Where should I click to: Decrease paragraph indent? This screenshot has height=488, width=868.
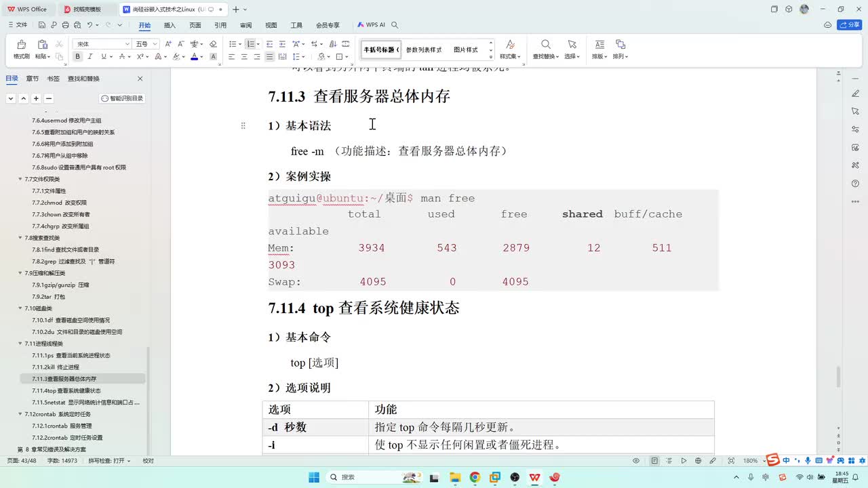pyautogui.click(x=269, y=44)
